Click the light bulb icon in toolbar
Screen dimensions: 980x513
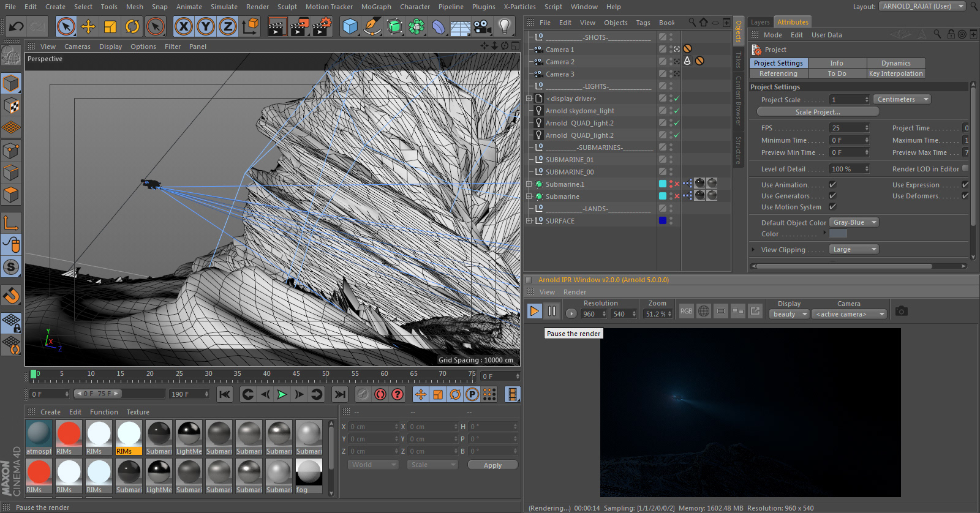click(504, 26)
